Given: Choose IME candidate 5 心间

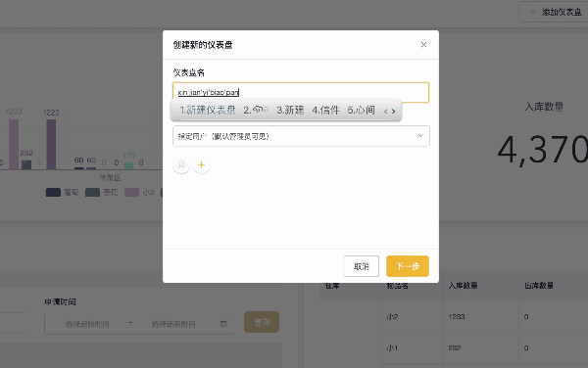Looking at the screenshot, I should click(x=361, y=110).
